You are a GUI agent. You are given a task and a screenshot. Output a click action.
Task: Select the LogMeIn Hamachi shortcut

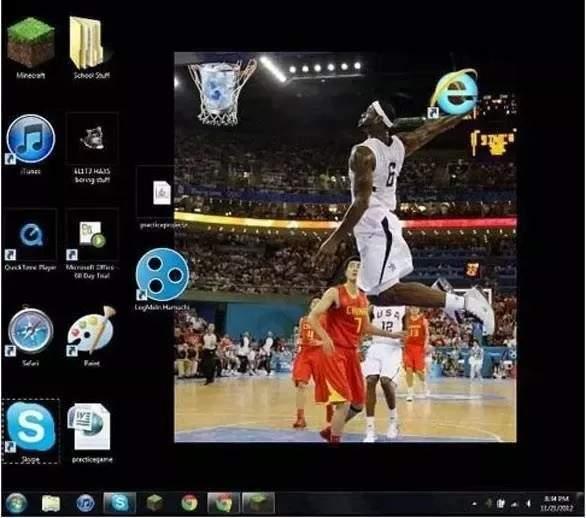pyautogui.click(x=162, y=279)
